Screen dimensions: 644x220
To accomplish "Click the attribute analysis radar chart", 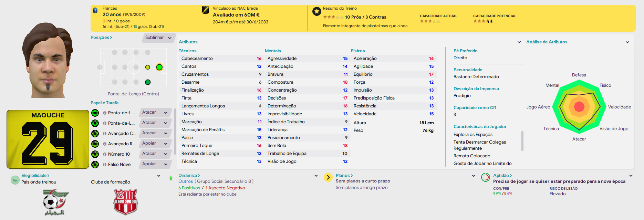I will 579,107.
